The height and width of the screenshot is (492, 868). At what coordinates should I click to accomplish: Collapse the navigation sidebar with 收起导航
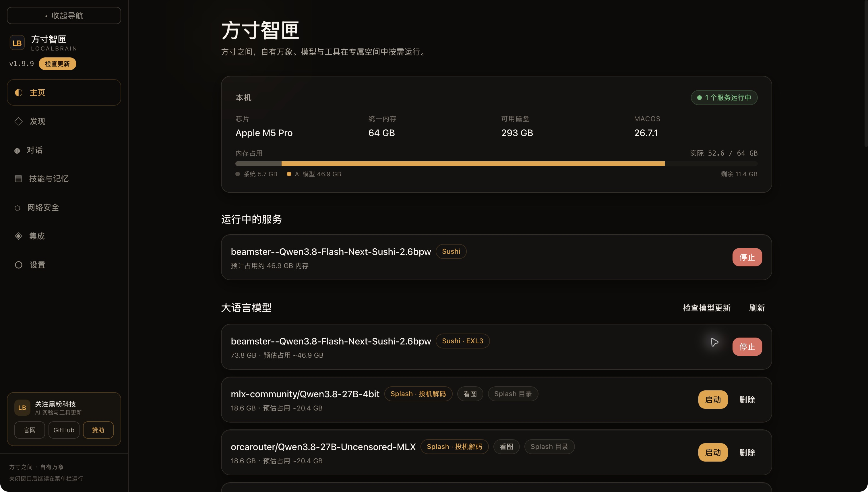pyautogui.click(x=64, y=16)
